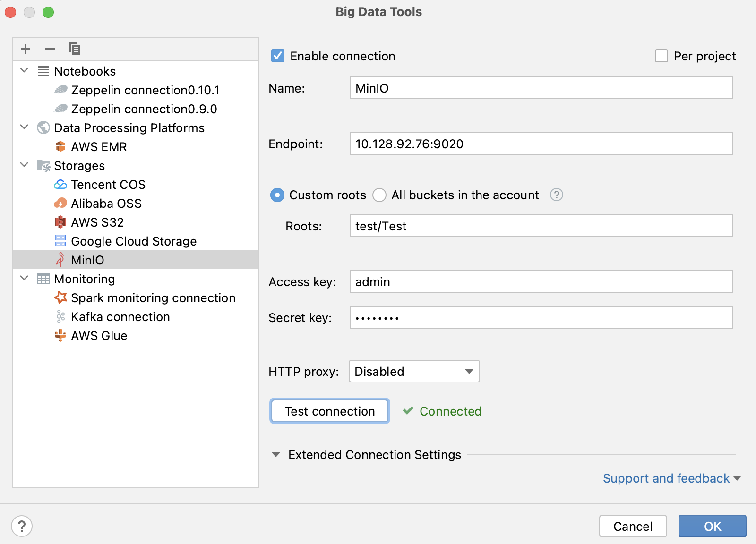Image resolution: width=756 pixels, height=544 pixels.
Task: Open the Support and feedback menu
Action: coord(672,478)
